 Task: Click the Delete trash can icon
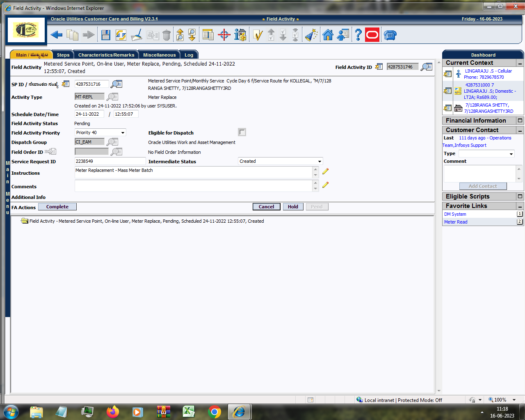(167, 35)
